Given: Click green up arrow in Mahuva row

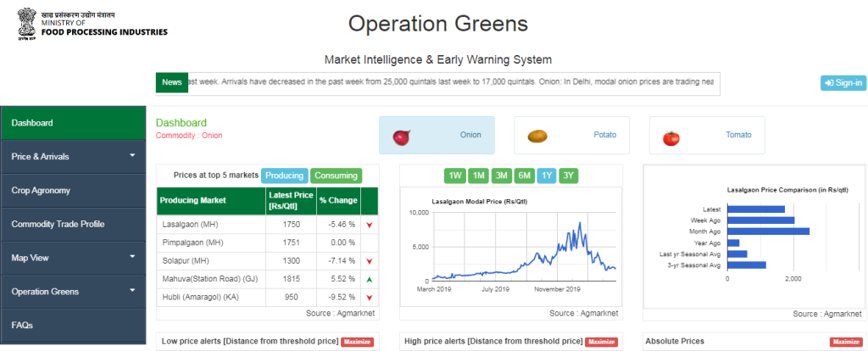Looking at the screenshot, I should 369,280.
